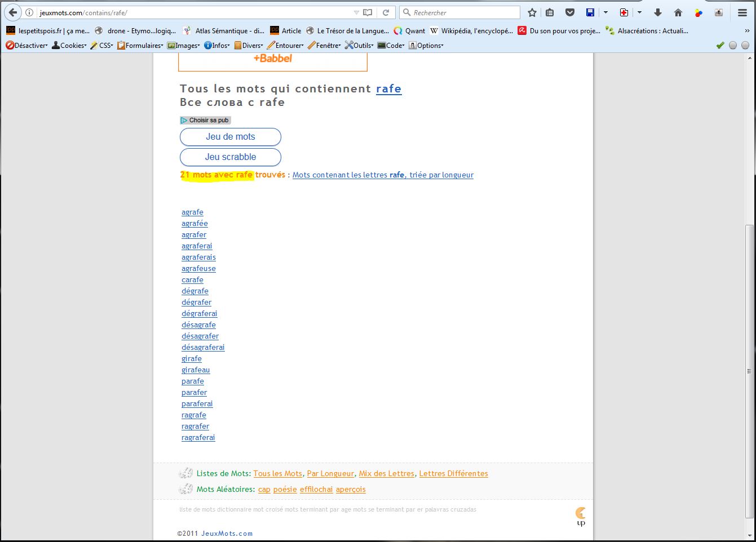Go to the home page icon
The width and height of the screenshot is (756, 542).
(x=678, y=12)
